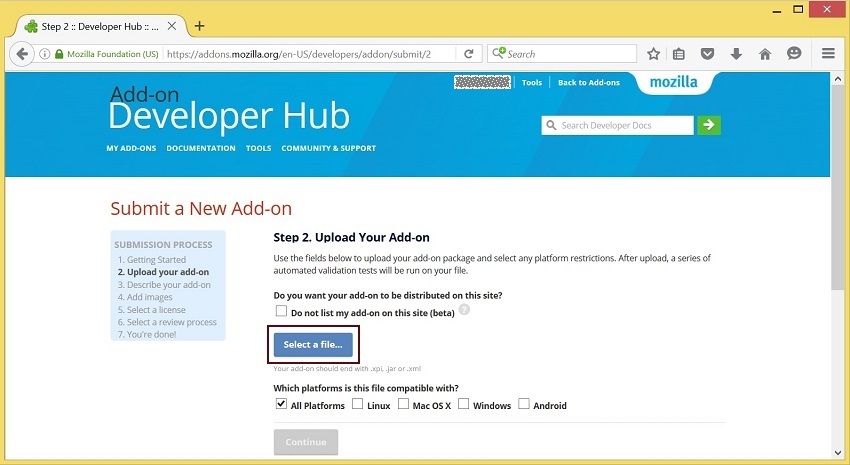
Task: Uncheck the All Platforms checkbox
Action: pyautogui.click(x=281, y=404)
